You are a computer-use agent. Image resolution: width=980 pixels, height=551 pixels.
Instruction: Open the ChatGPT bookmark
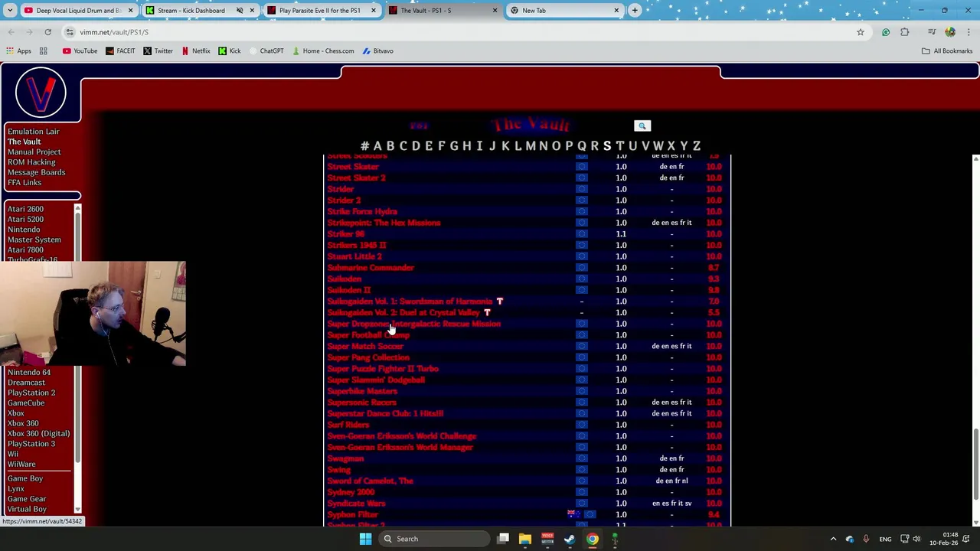coord(266,51)
